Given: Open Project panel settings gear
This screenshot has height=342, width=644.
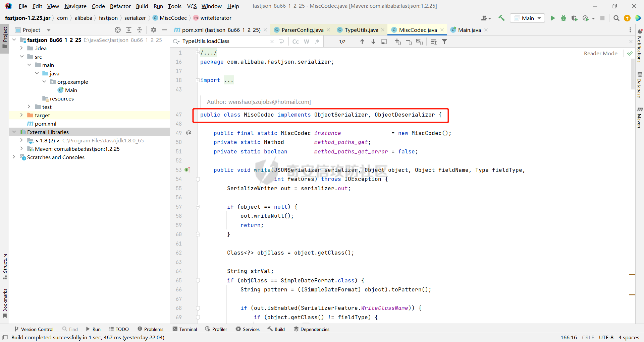Looking at the screenshot, I should (154, 30).
